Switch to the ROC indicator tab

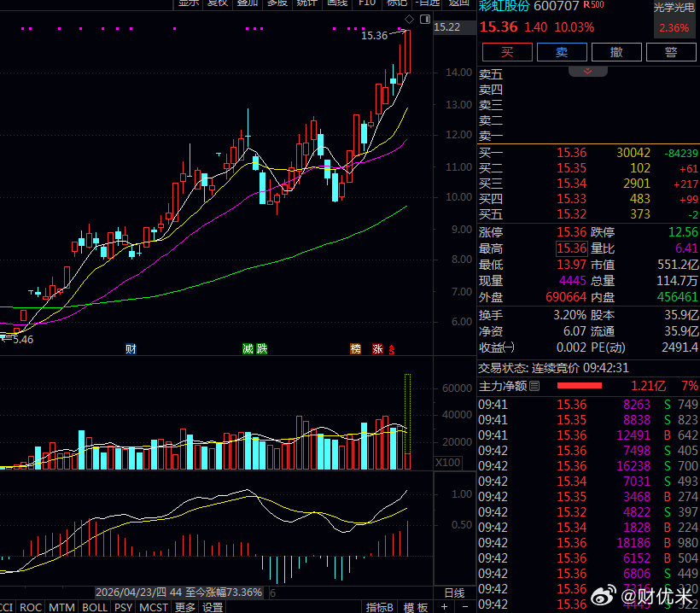click(x=31, y=607)
